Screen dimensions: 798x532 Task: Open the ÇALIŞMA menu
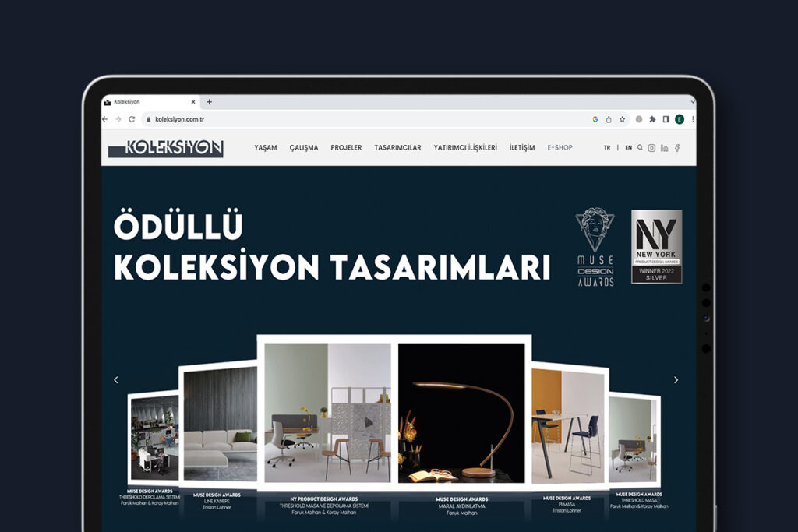pos(304,147)
